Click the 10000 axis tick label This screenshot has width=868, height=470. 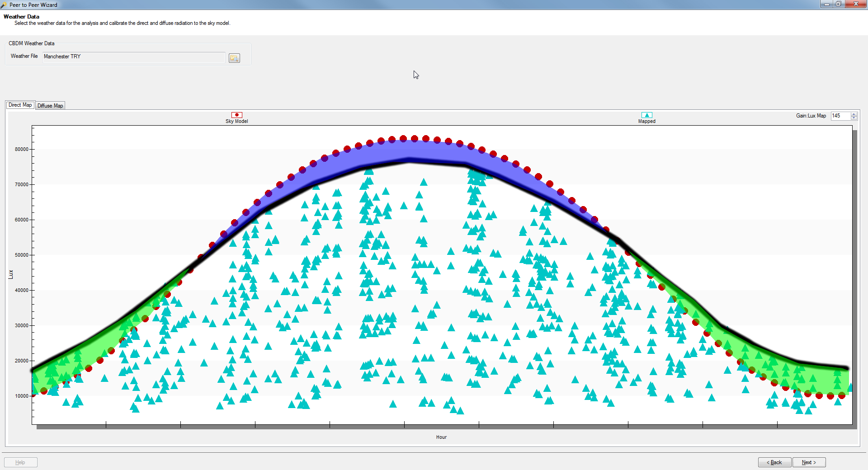(x=22, y=396)
